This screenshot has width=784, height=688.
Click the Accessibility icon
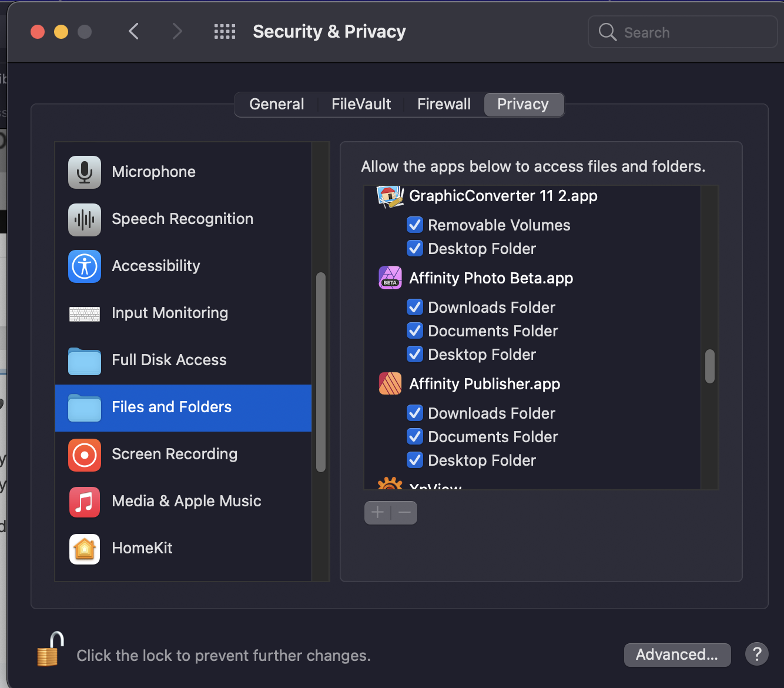pos(85,266)
